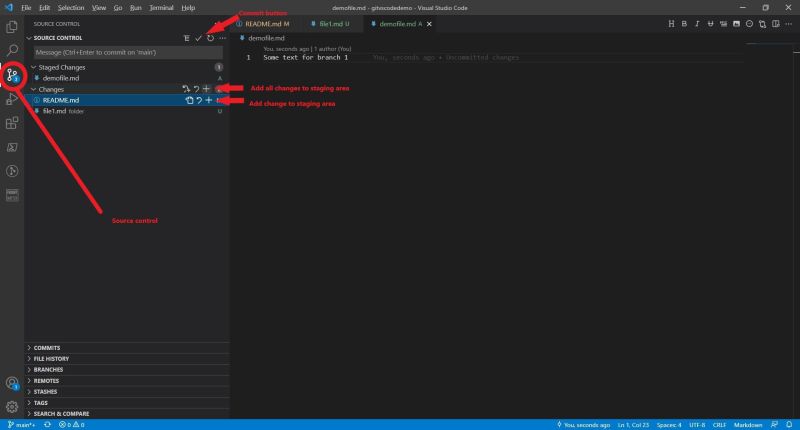Click the feedback icon in status bar
This screenshot has height=430, width=800.
point(774,424)
